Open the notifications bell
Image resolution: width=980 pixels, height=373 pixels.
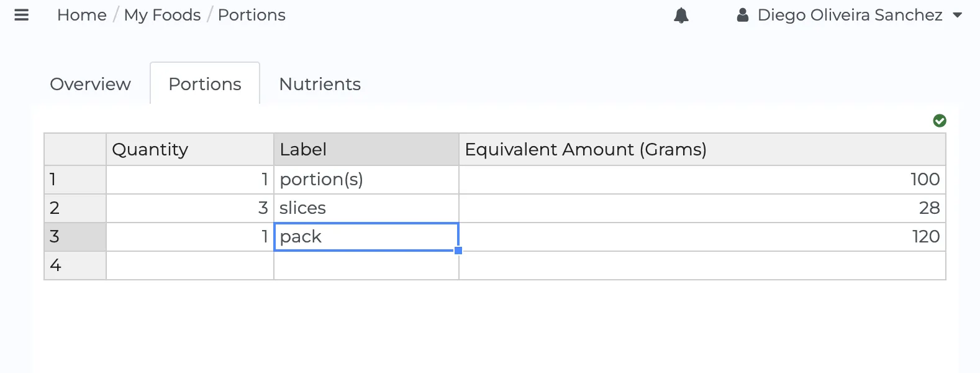pos(681,16)
